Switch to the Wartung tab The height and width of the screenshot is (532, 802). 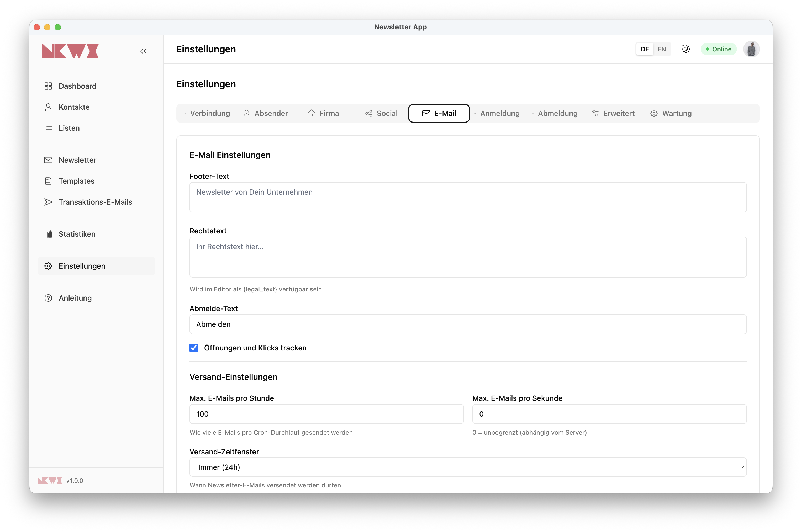pos(671,113)
